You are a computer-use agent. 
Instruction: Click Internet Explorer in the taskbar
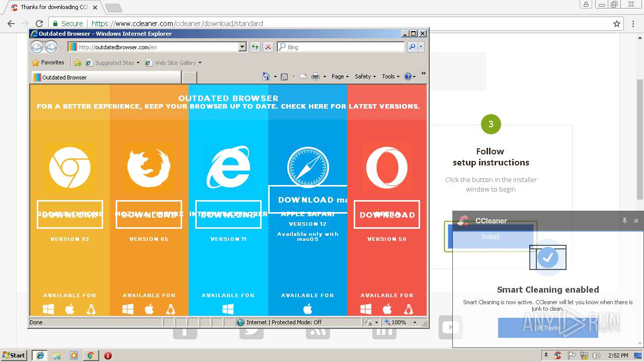[x=40, y=355]
